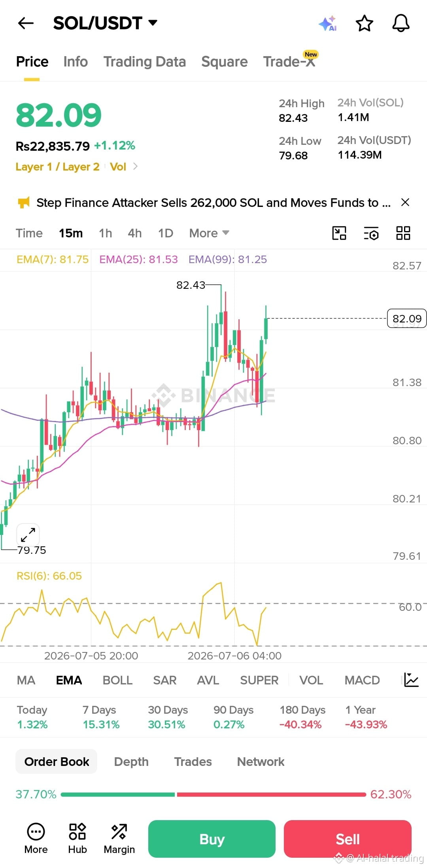Screen dimensions: 427x868
Task: Select the 1D interval
Action: (x=166, y=233)
